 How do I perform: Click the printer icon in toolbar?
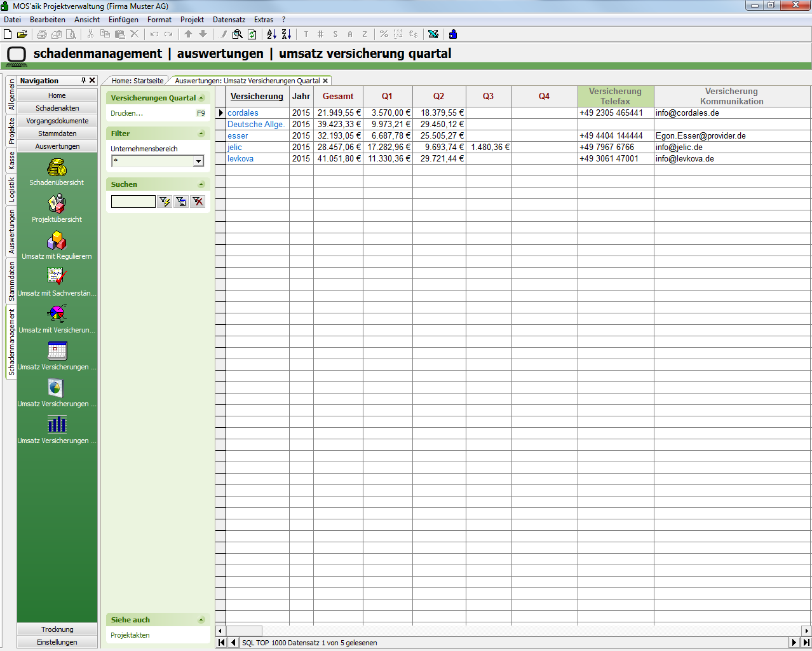(42, 34)
